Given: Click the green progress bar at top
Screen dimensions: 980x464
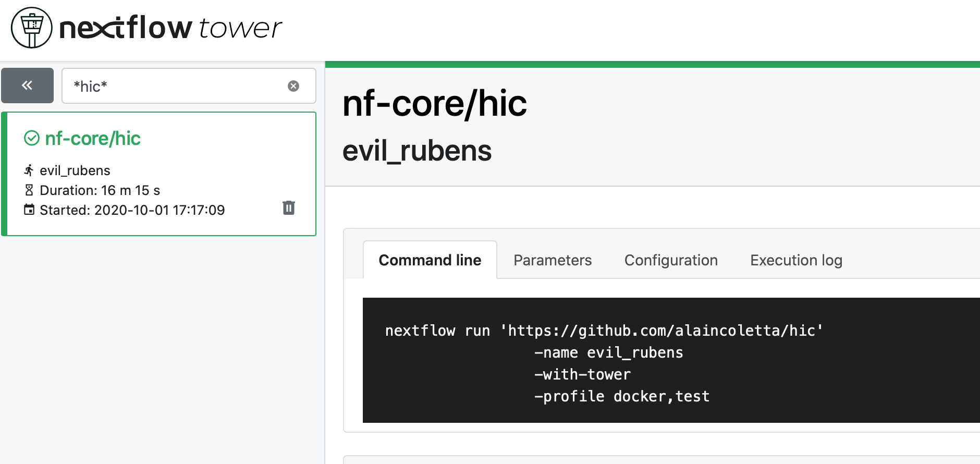Looking at the screenshot, I should coord(652,65).
